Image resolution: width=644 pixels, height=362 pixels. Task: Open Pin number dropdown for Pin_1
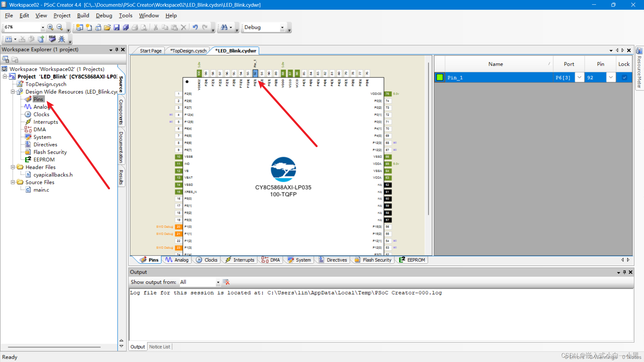[x=611, y=77]
